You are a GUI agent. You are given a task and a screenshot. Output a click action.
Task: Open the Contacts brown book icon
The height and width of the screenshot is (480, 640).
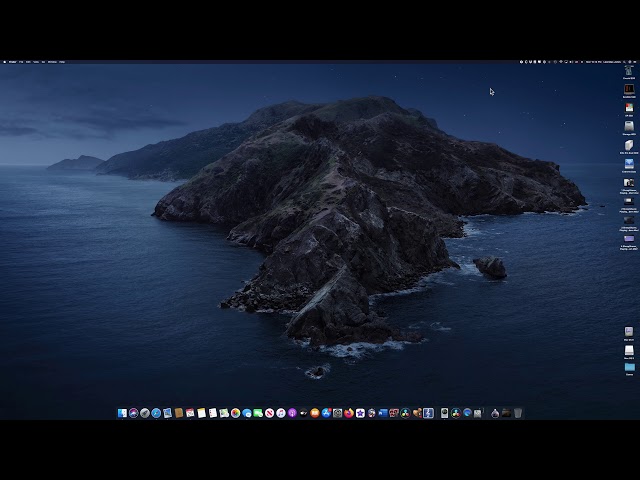coord(179,413)
